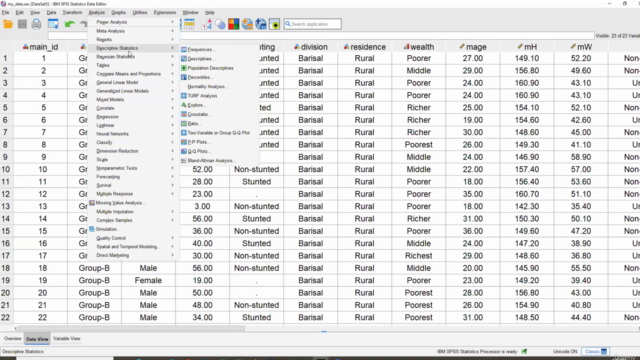Open a data file with the folder icon
This screenshot has width=640, height=360.
click(8, 24)
